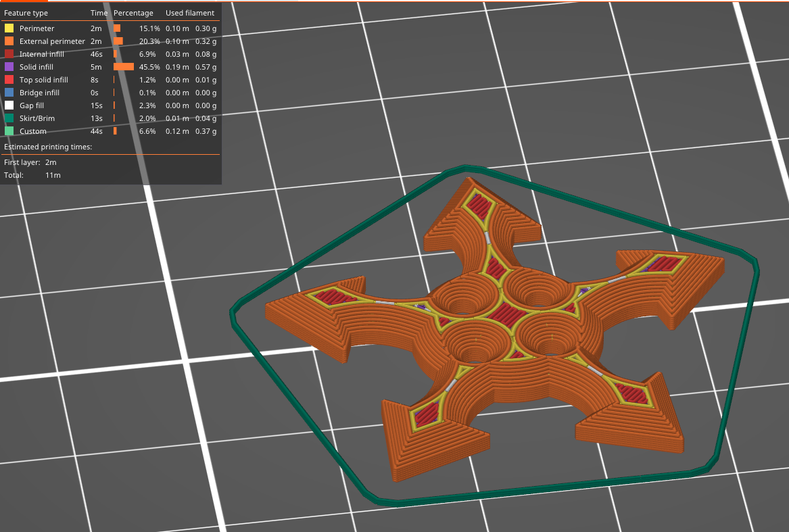Click the External perimeter percentage bar
The width and height of the screenshot is (789, 532).
pyautogui.click(x=118, y=41)
